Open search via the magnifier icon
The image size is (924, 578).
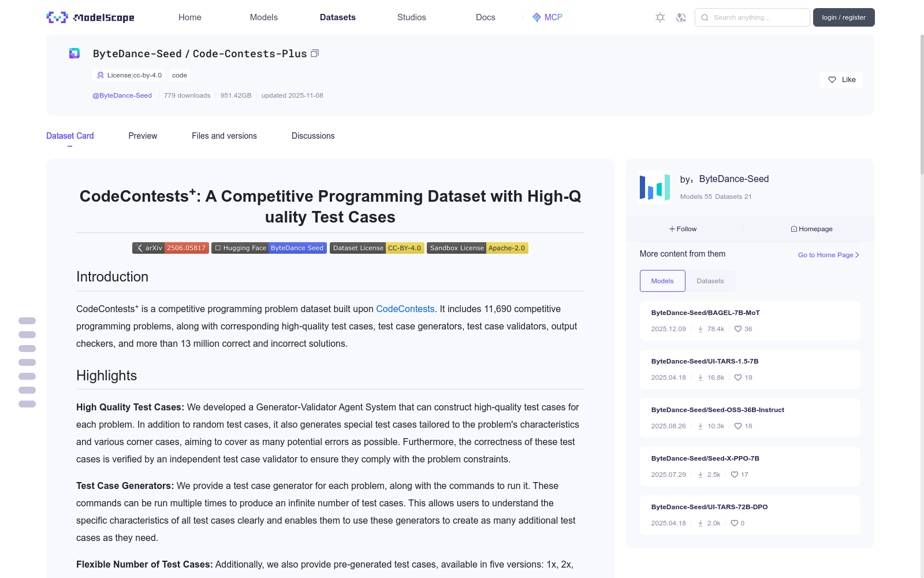click(705, 17)
